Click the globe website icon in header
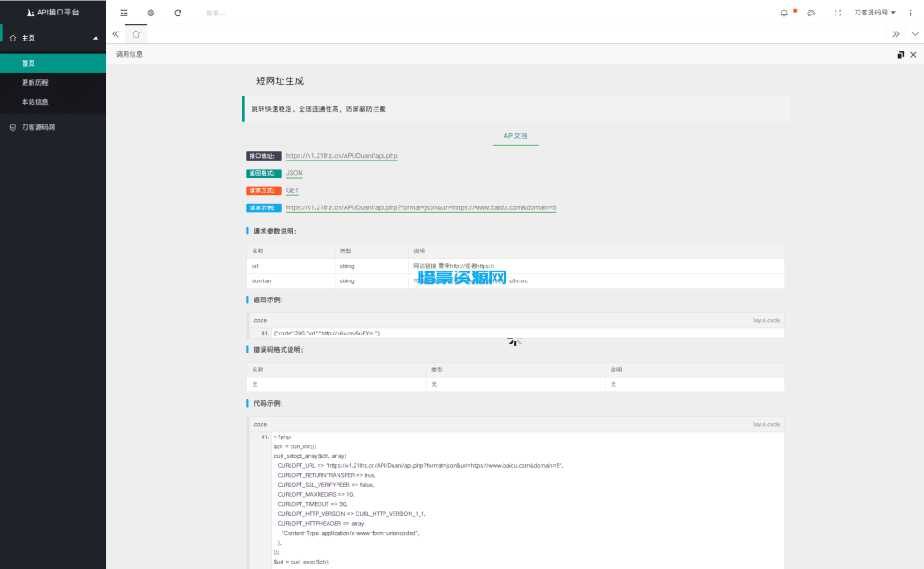Viewport: 924px width, 569px height. [x=151, y=13]
